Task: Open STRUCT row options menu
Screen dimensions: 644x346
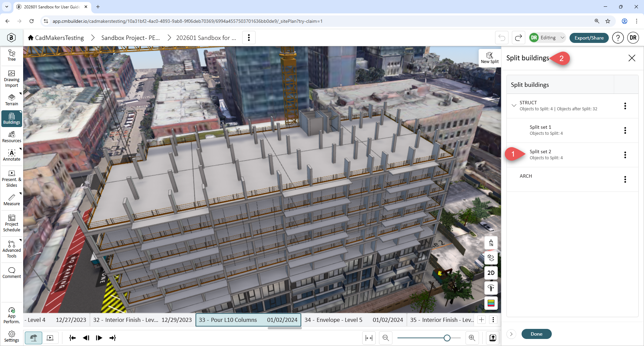Action: pos(625,106)
